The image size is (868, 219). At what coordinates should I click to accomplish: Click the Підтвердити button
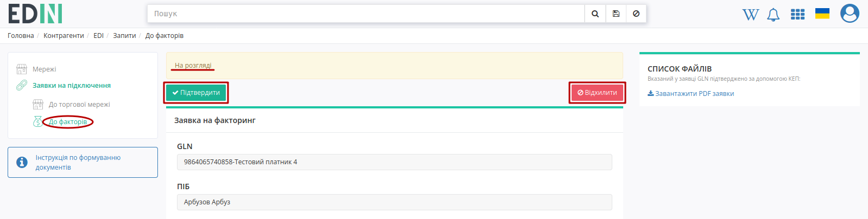click(196, 93)
